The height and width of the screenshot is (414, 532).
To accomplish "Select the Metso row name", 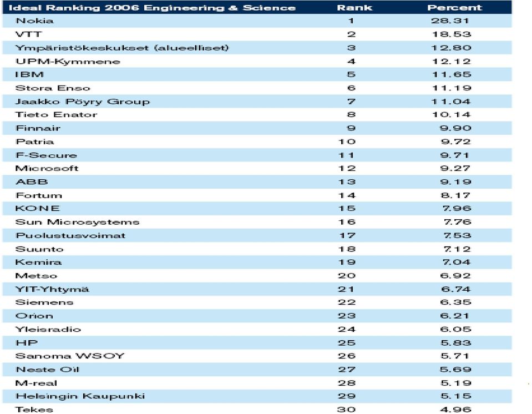I will tap(36, 276).
